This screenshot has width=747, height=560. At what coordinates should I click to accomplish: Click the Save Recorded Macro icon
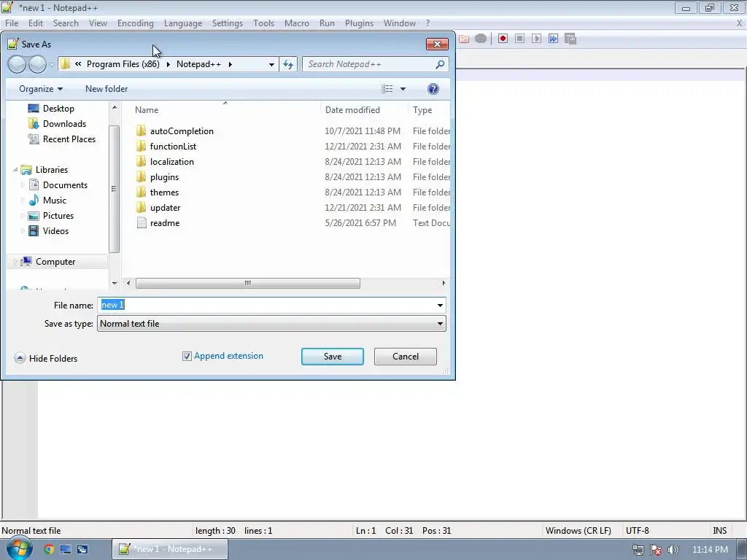[570, 39]
